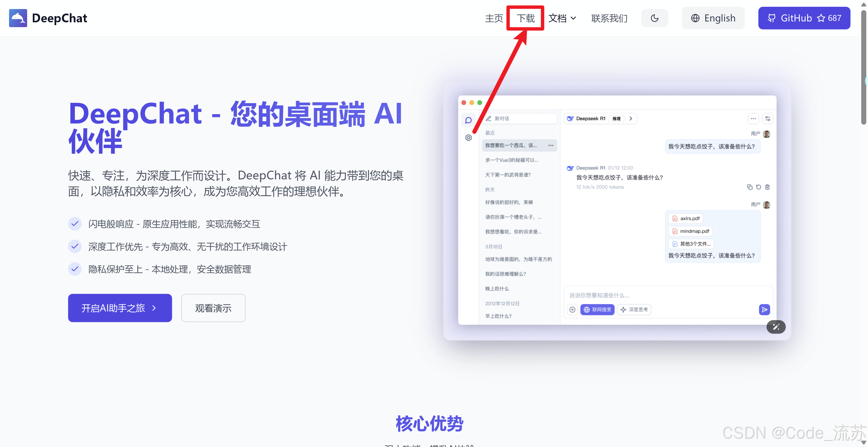
Task: Go to the 主页 menu item
Action: [494, 18]
